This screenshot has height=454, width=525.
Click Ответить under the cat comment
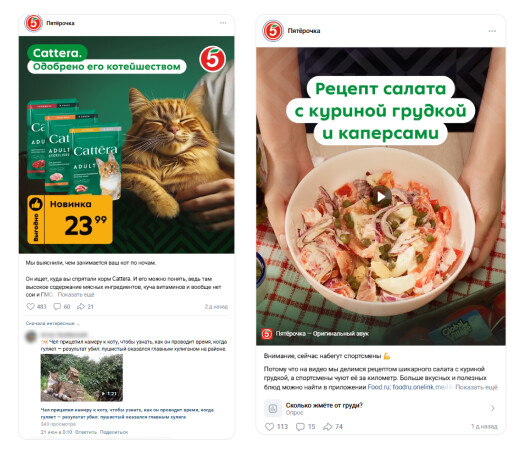click(86, 432)
